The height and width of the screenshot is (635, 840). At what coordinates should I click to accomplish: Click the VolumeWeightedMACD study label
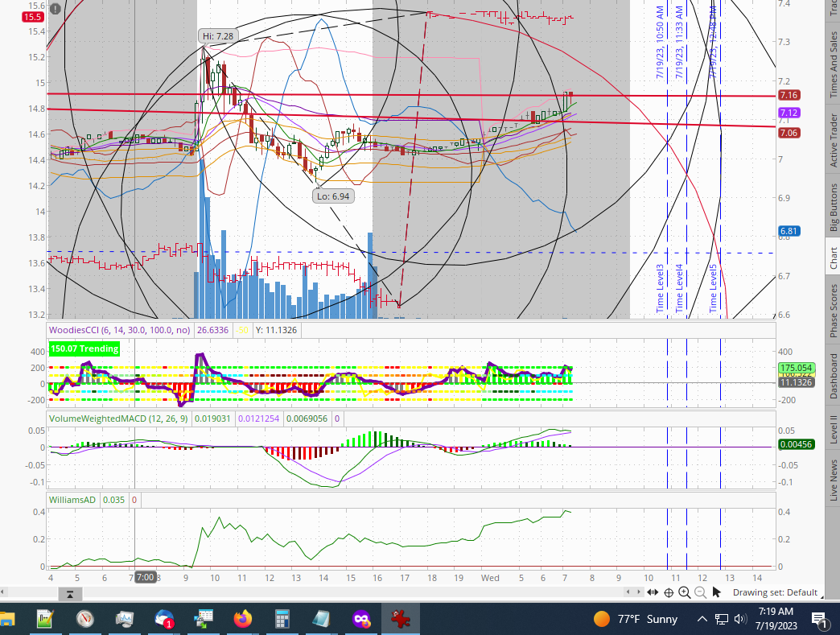(97, 419)
